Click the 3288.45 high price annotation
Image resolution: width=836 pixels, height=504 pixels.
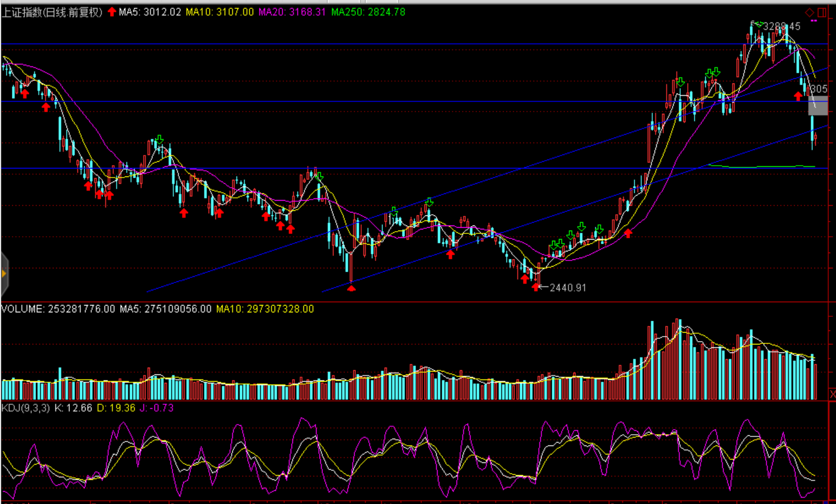coord(782,26)
